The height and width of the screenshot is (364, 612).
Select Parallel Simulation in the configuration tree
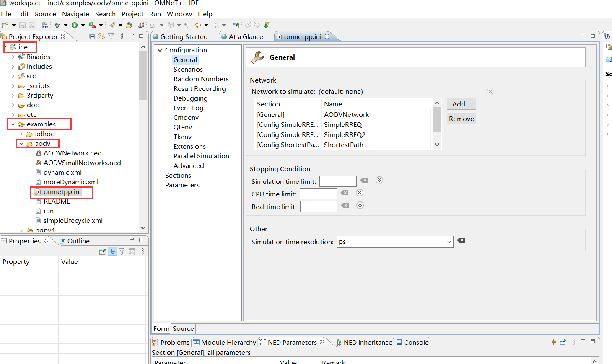201,156
